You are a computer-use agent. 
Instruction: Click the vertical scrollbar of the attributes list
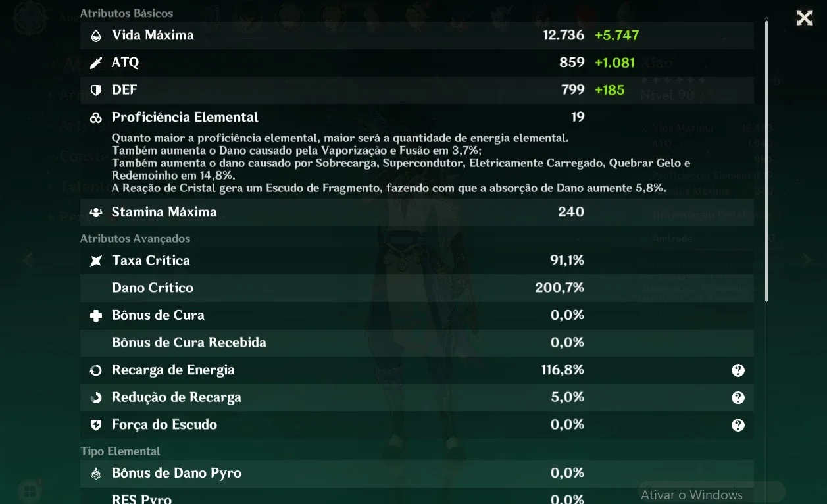(x=766, y=160)
